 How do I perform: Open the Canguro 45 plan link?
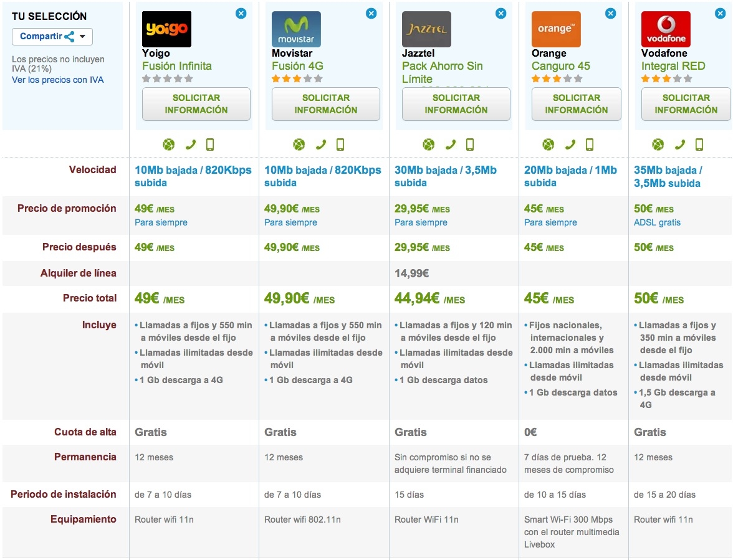[x=560, y=66]
